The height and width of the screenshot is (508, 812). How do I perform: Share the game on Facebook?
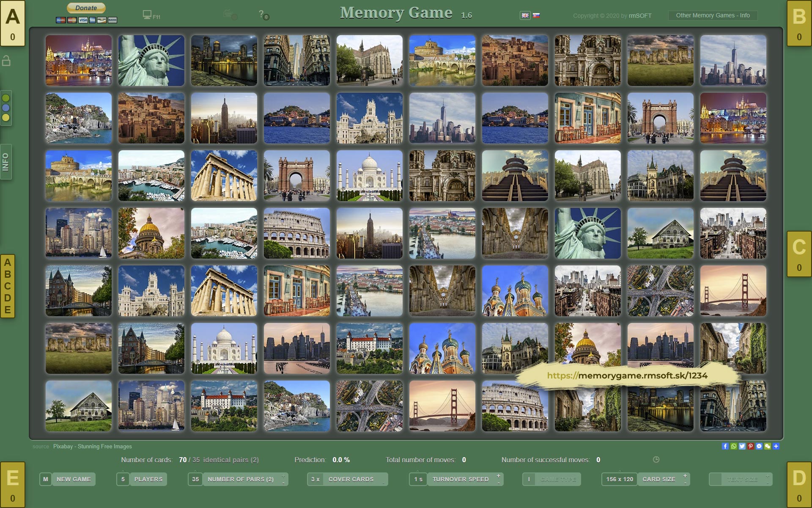725,446
